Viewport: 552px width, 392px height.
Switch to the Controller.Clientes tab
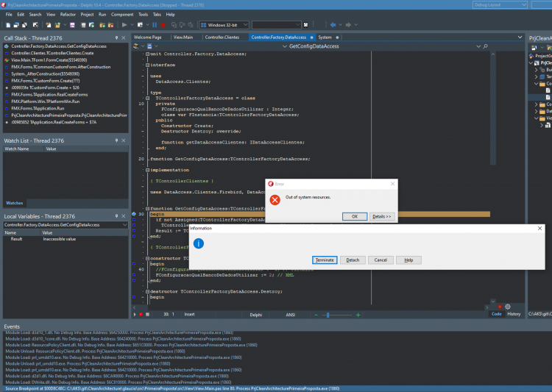[222, 38]
